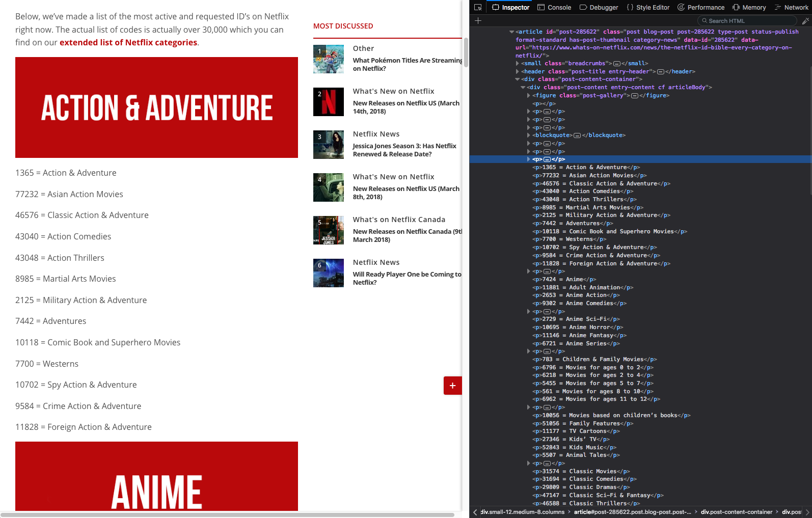Viewport: 812px width, 518px height.
Task: Open 'What Pokémon Titles Are Streaming on Netflix?' article
Action: pyautogui.click(x=408, y=64)
